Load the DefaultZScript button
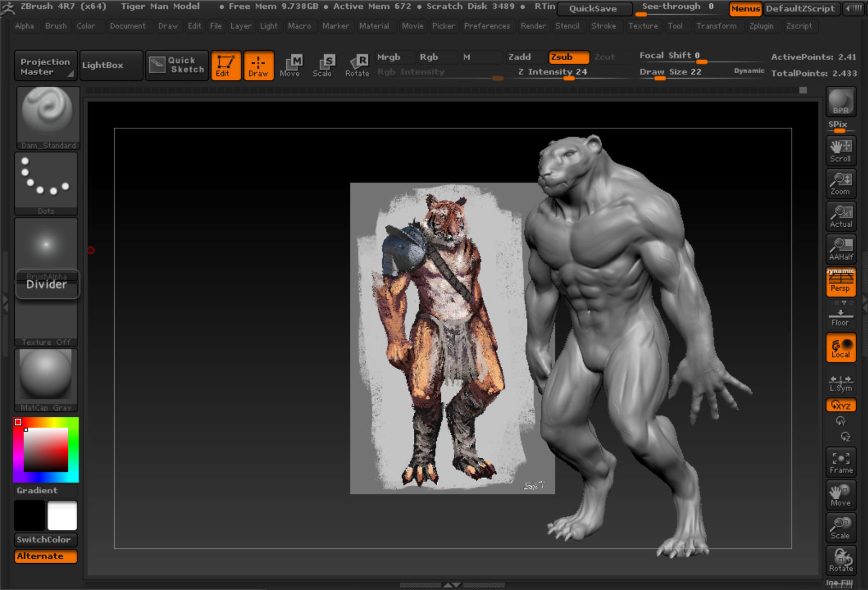The image size is (868, 590). (x=801, y=9)
